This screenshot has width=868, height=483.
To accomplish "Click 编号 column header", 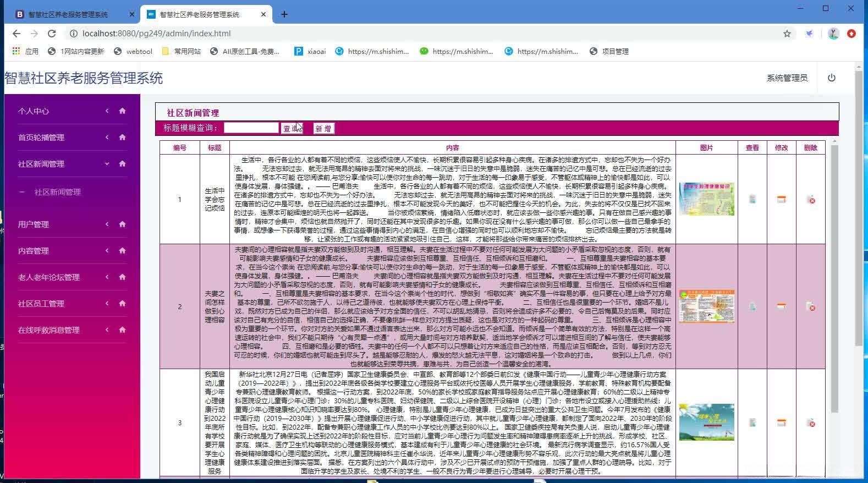I will (180, 147).
